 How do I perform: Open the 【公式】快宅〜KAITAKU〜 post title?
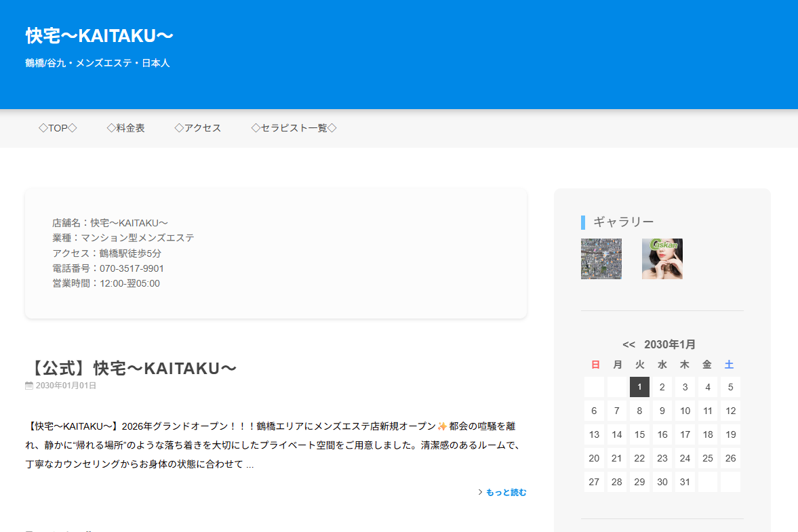pos(131,368)
